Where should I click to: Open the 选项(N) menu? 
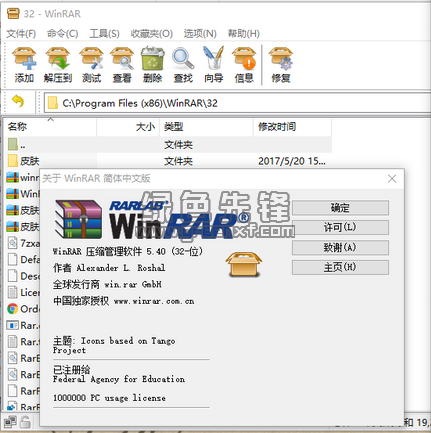tap(200, 34)
